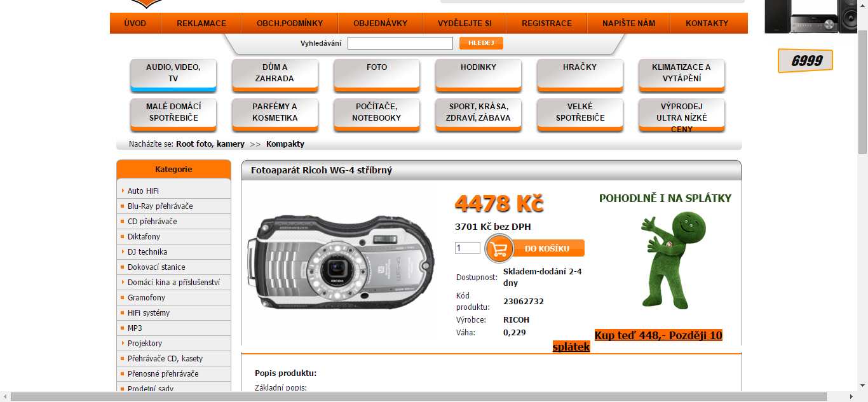Expand Domácí kina a příslušenství category
Viewport: 868px width, 402px height.
tap(173, 283)
